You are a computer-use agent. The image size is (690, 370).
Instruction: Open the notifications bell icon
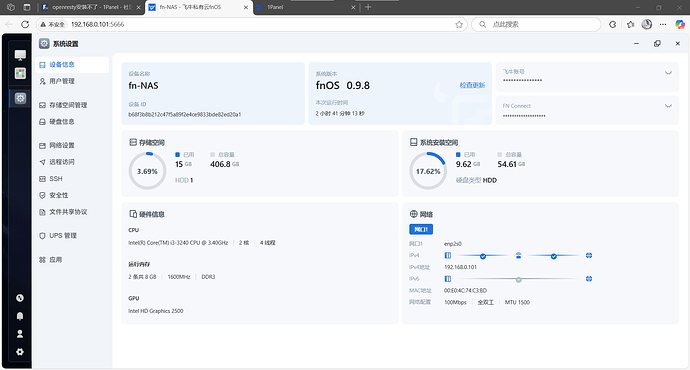click(20, 316)
